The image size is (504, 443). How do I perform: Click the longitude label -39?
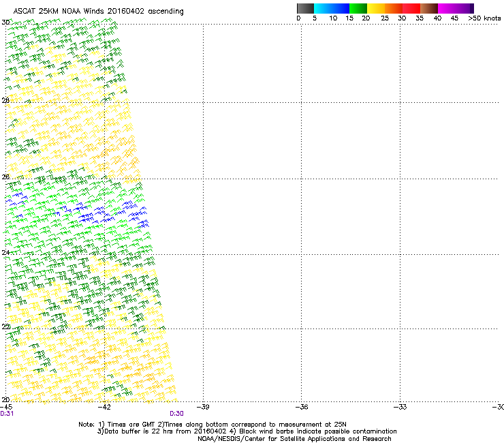(x=203, y=407)
